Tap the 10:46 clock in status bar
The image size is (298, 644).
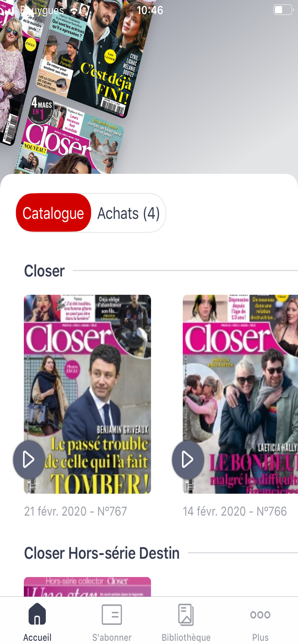150,10
